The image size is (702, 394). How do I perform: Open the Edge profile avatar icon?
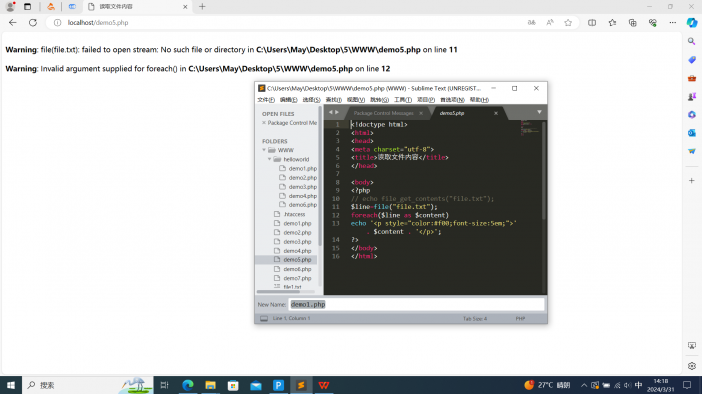pyautogui.click(x=10, y=6)
